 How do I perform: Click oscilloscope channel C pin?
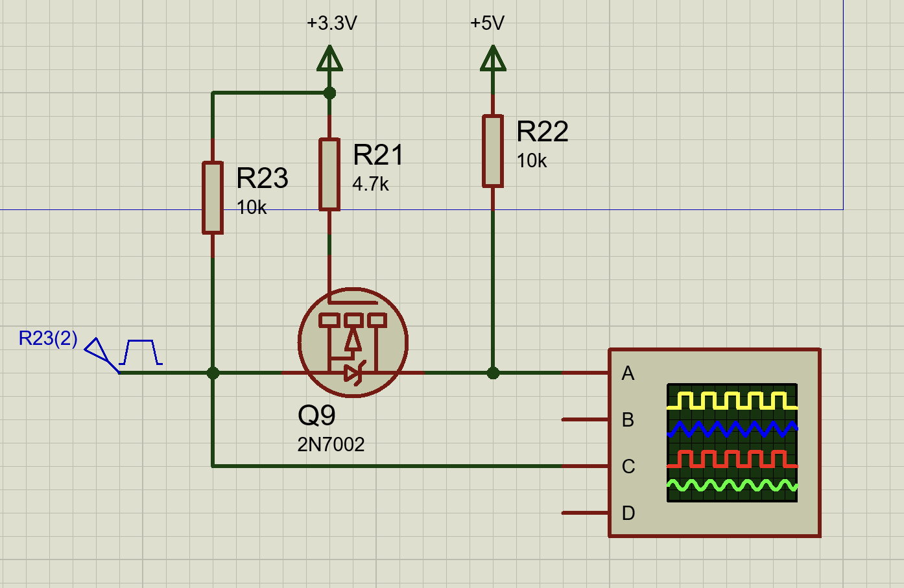coord(585,466)
